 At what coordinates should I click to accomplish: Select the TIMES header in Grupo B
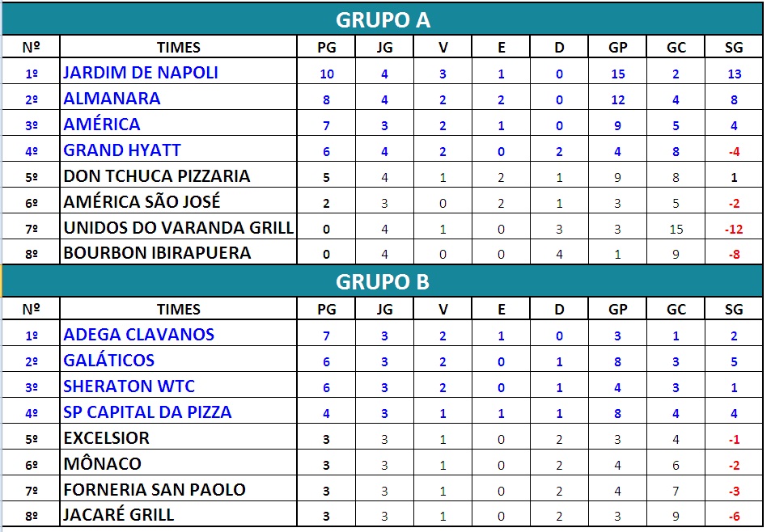pos(179,309)
